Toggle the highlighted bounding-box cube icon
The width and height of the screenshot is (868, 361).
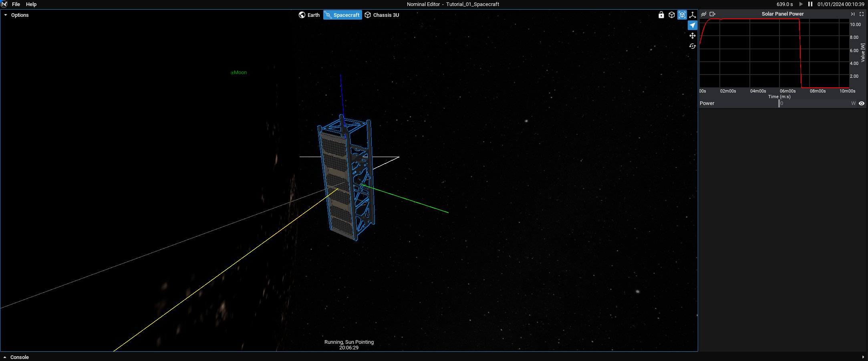coord(682,15)
